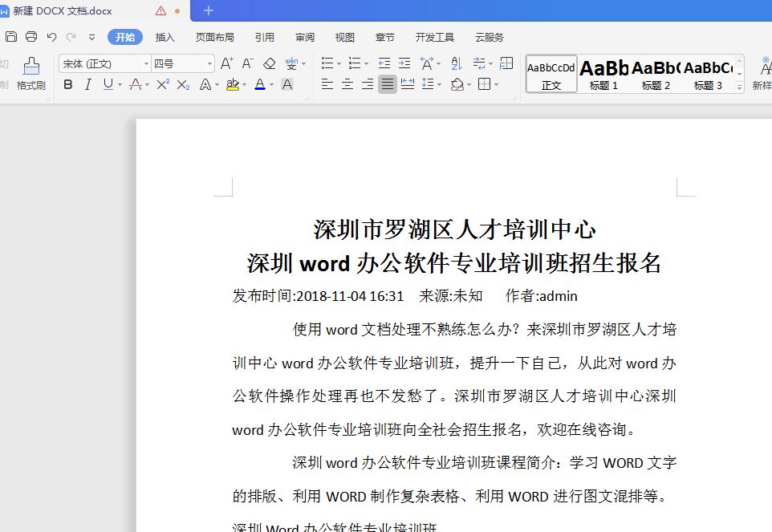The image size is (772, 532).
Task: Undo the last action
Action: pyautogui.click(x=51, y=37)
